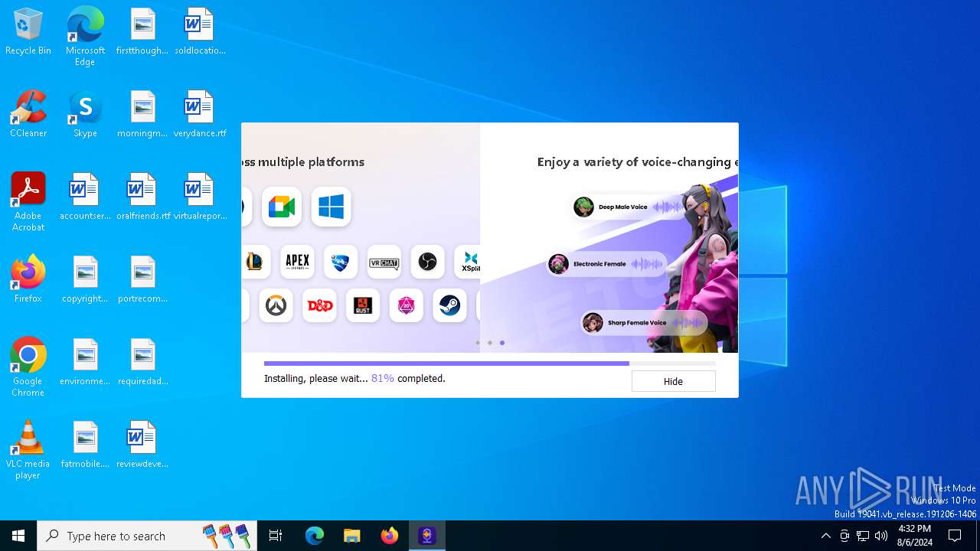The image size is (980, 551).
Task: Click the Rust game icon
Action: pyautogui.click(x=363, y=306)
